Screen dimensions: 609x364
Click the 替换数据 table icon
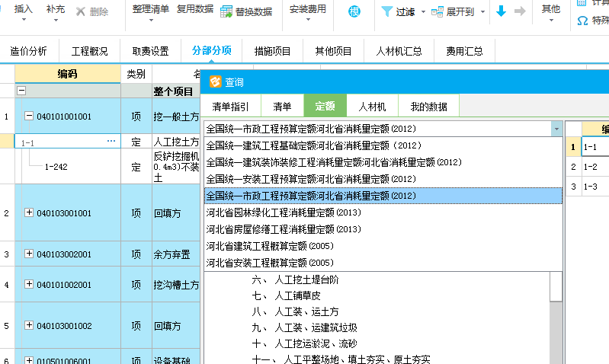226,11
